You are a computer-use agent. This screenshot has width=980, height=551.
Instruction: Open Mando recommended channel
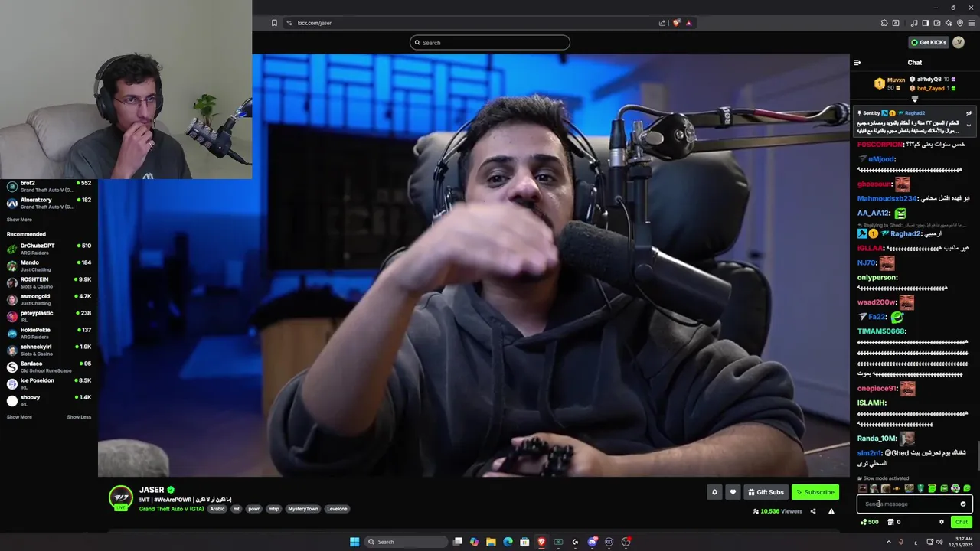tap(49, 266)
